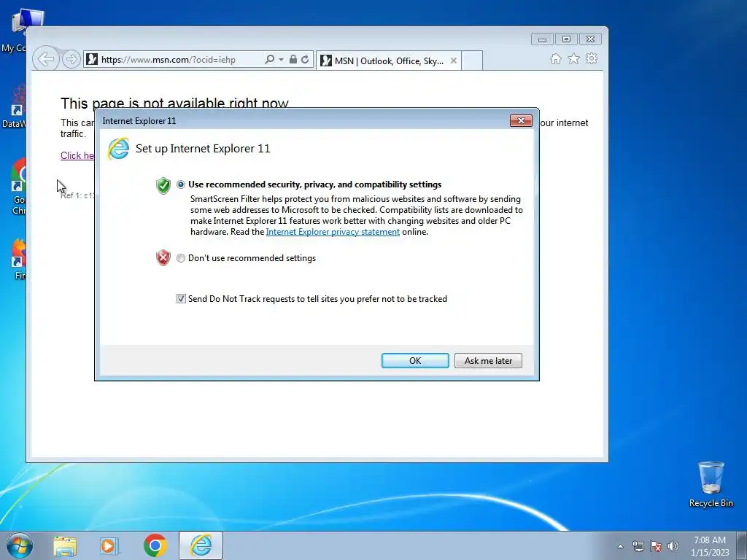Click the IE Forward arrow button

click(71, 59)
